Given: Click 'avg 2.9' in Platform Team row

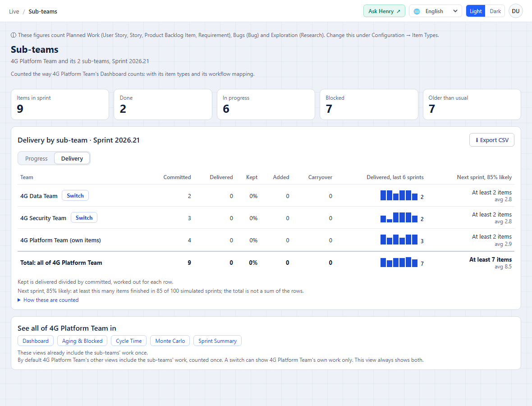Looking at the screenshot, I should pos(503,244).
